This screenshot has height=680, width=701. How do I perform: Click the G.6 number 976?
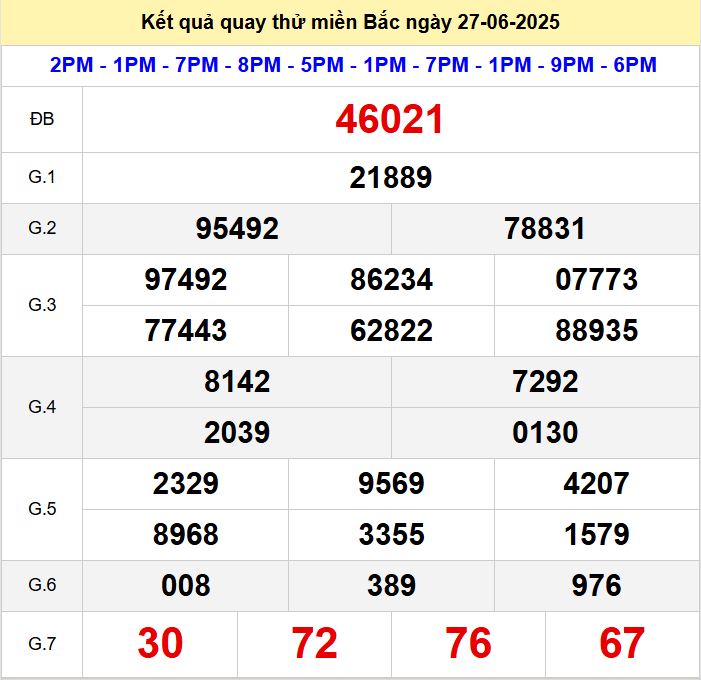click(x=596, y=585)
